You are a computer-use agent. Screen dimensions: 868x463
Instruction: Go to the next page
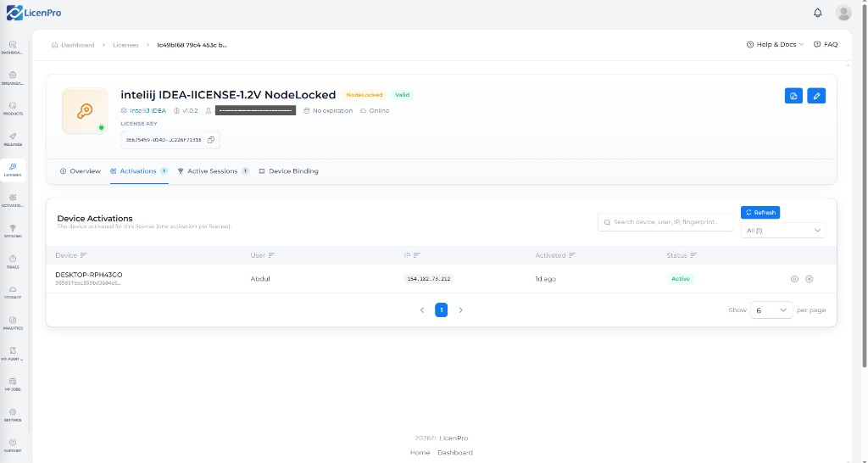pyautogui.click(x=460, y=310)
